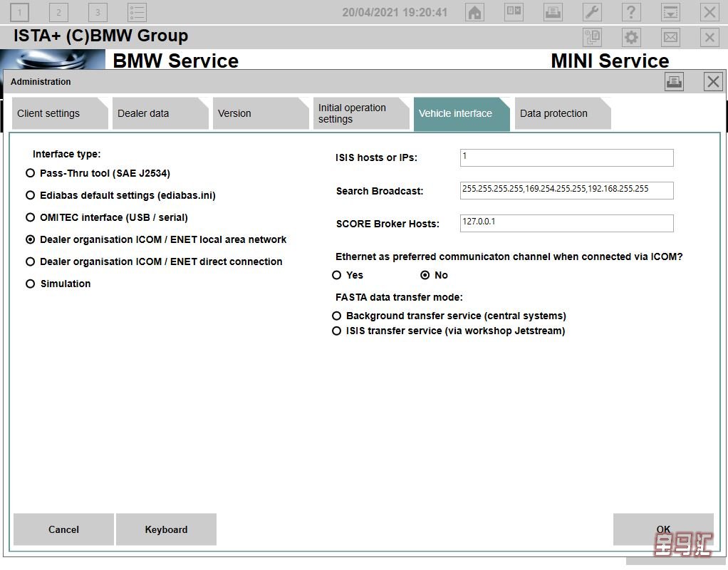Screen dimensions: 728x570
Task: Click the numbered box 2 icon
Action: 58,13
